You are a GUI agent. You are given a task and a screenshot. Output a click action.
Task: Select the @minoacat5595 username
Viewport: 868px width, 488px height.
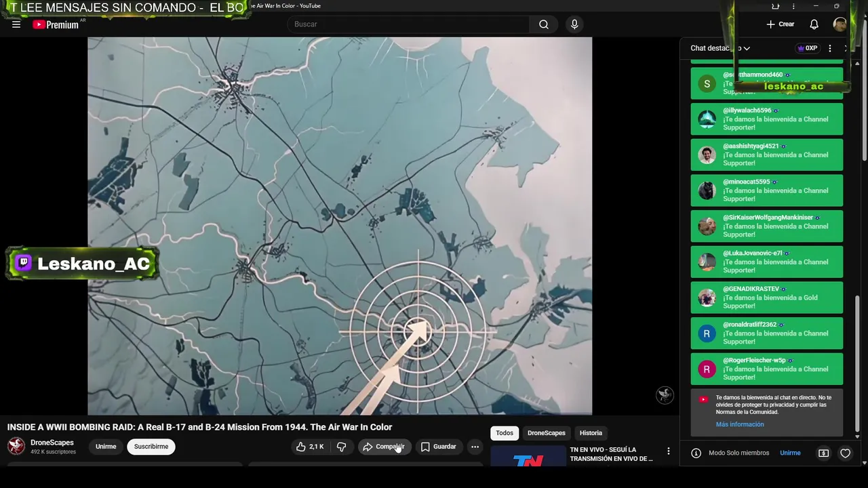coord(746,182)
